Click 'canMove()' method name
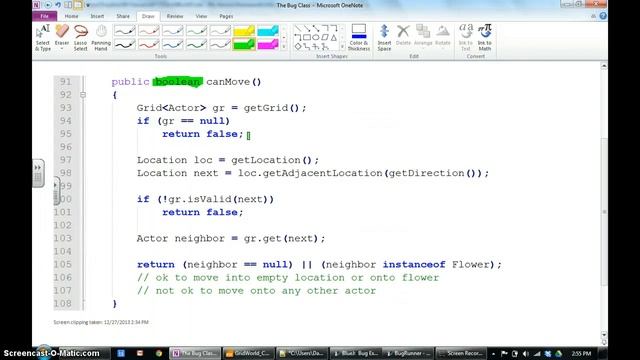 pos(233,82)
